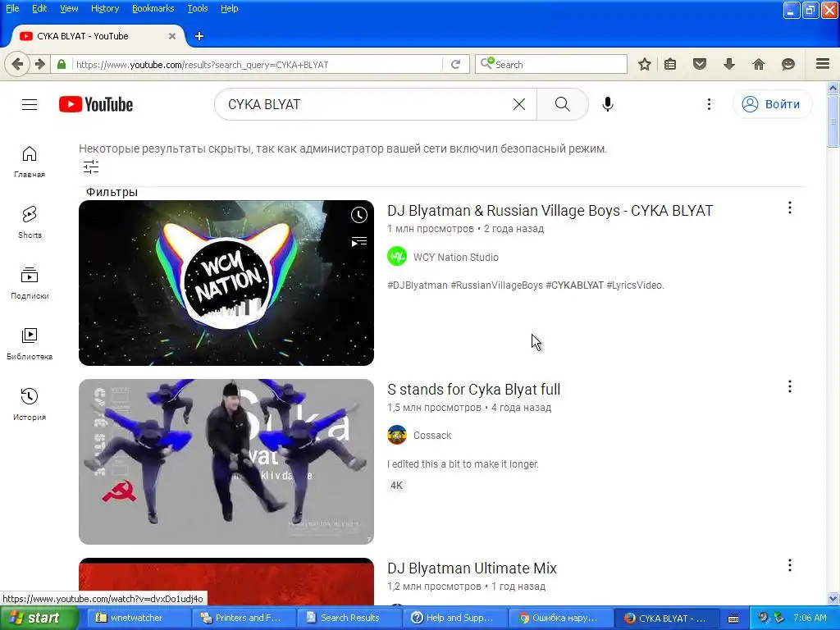Reload the page with the refresh icon

[x=456, y=64]
